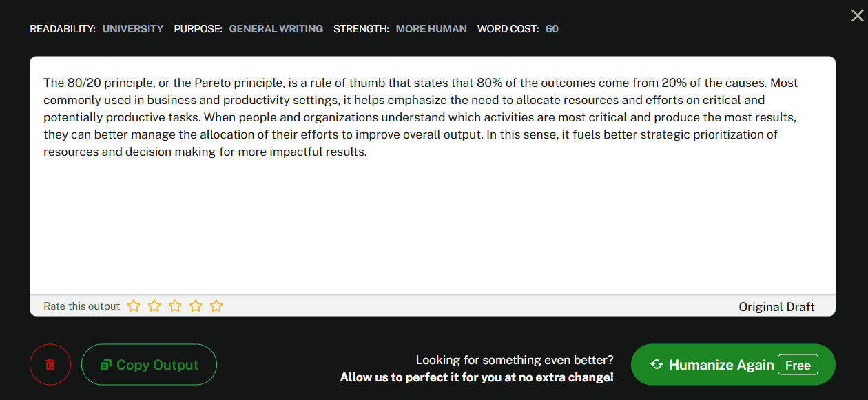Choose the More Human strength setting
The image size is (868, 400).
[x=431, y=29]
